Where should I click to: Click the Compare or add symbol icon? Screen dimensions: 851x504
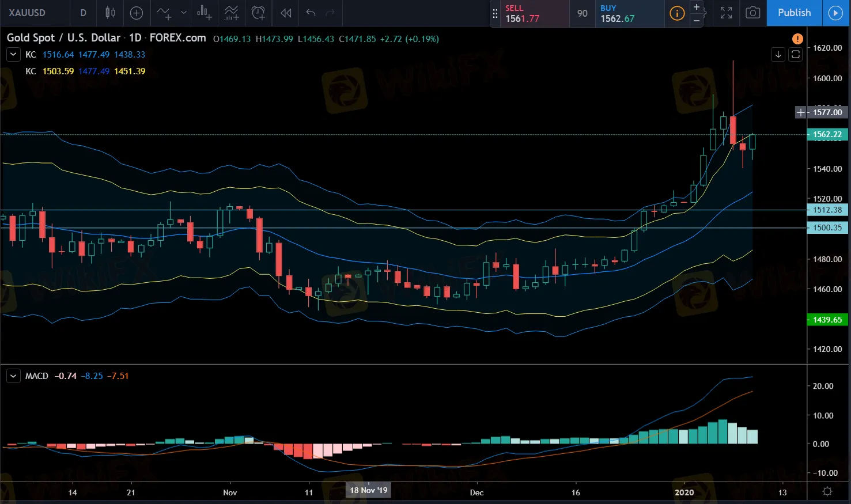(x=137, y=13)
